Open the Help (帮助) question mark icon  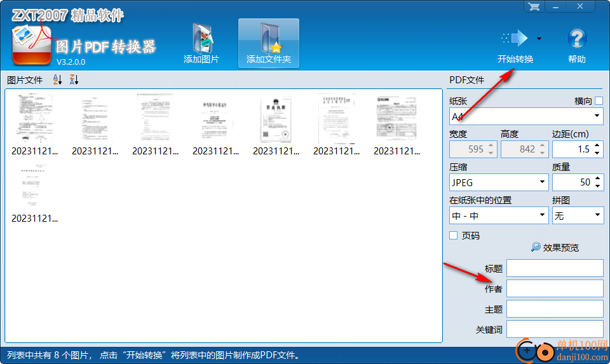point(576,39)
